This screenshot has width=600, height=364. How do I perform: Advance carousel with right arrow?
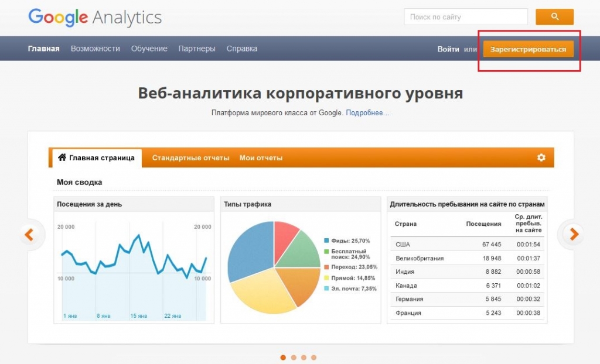pyautogui.click(x=574, y=234)
